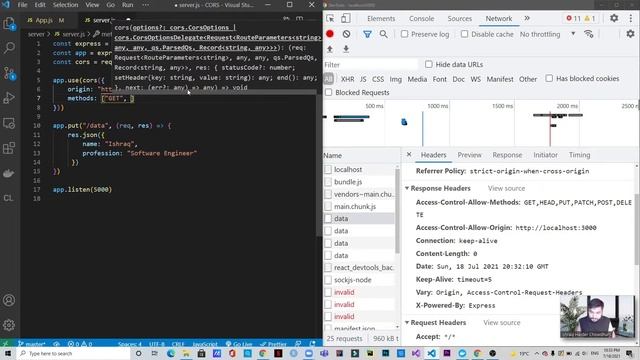
Task: Open the Source Control view
Action: 9,73
